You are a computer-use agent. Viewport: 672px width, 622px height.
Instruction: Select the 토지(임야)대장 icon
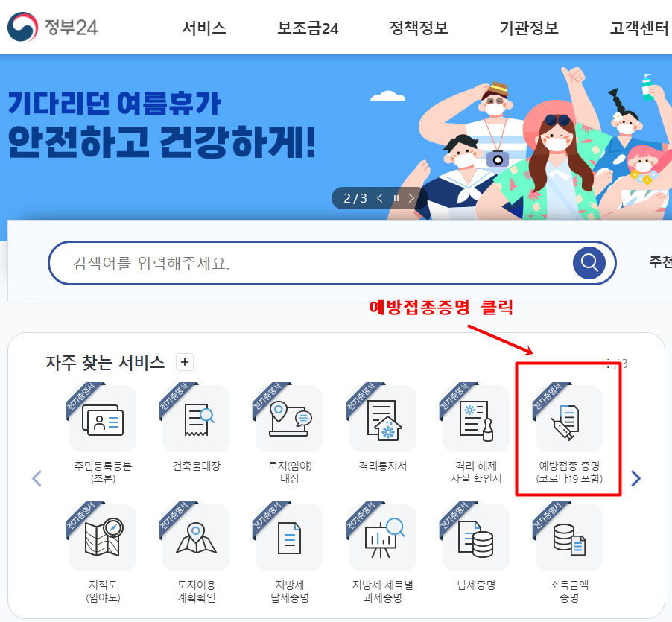289,419
